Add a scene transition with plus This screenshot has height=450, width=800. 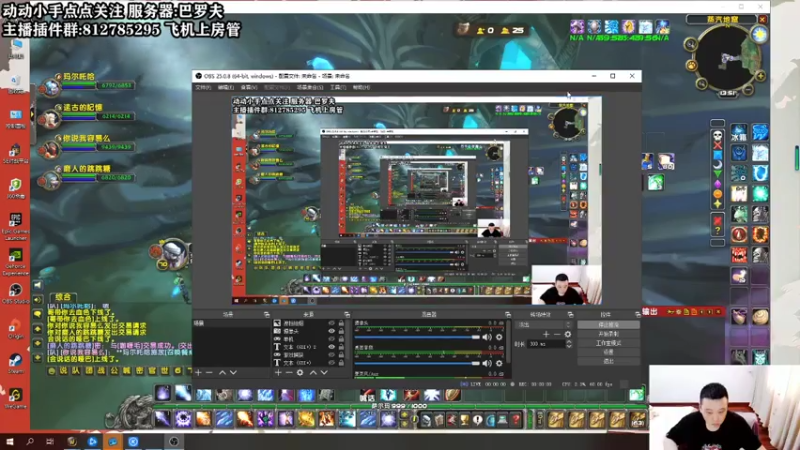click(546, 334)
